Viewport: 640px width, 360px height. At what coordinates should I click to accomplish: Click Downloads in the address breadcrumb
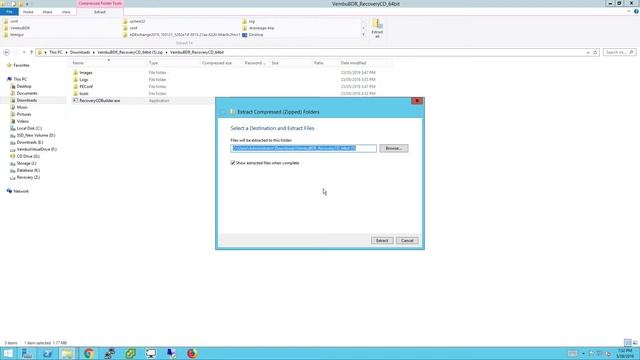pos(80,52)
